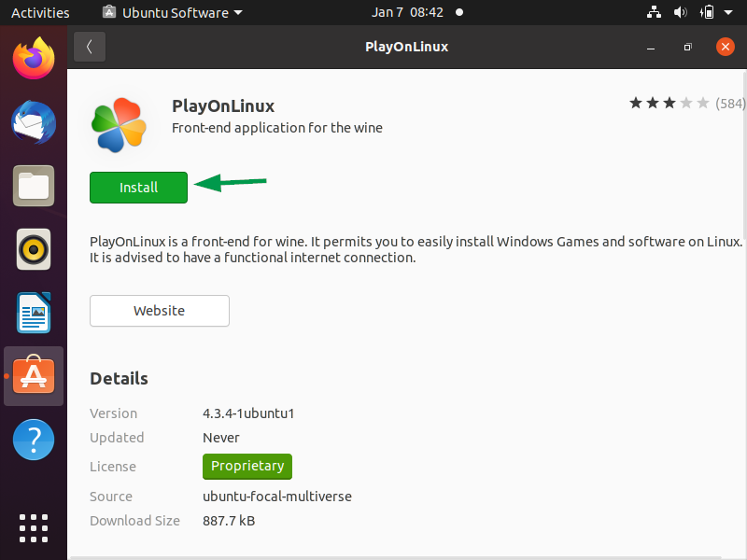The height and width of the screenshot is (560, 747).
Task: Open the Ubuntu Software app menu
Action: (173, 12)
